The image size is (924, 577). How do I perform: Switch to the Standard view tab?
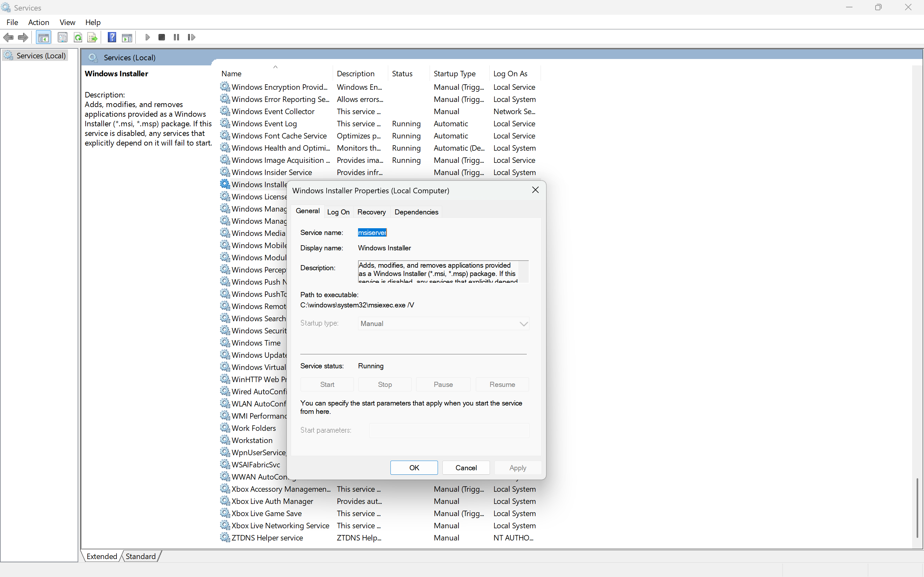click(141, 556)
